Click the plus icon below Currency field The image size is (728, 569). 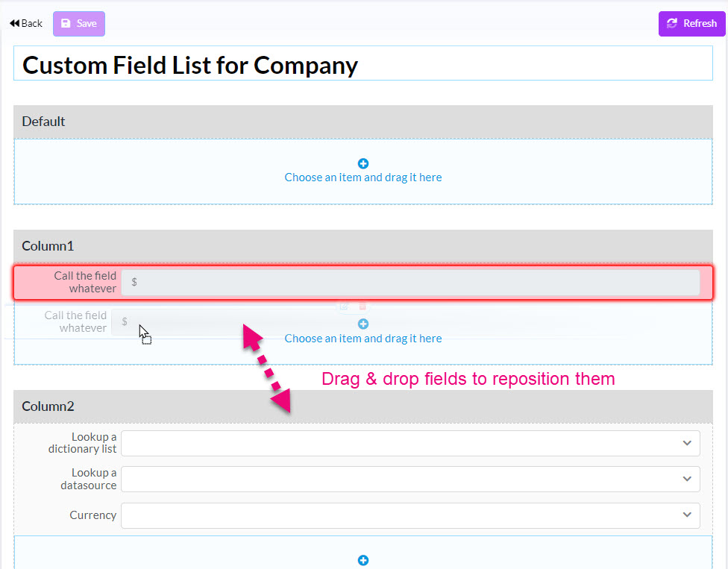pyautogui.click(x=363, y=560)
